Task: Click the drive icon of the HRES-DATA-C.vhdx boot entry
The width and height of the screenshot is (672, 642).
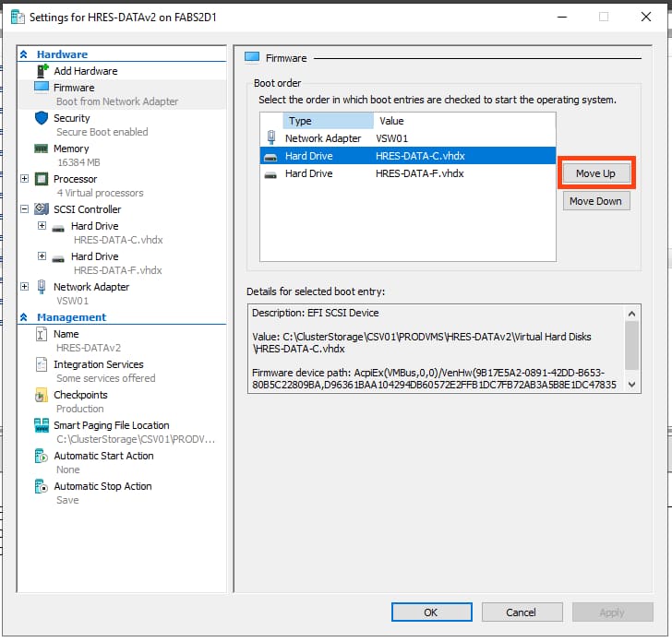Action: click(x=270, y=157)
